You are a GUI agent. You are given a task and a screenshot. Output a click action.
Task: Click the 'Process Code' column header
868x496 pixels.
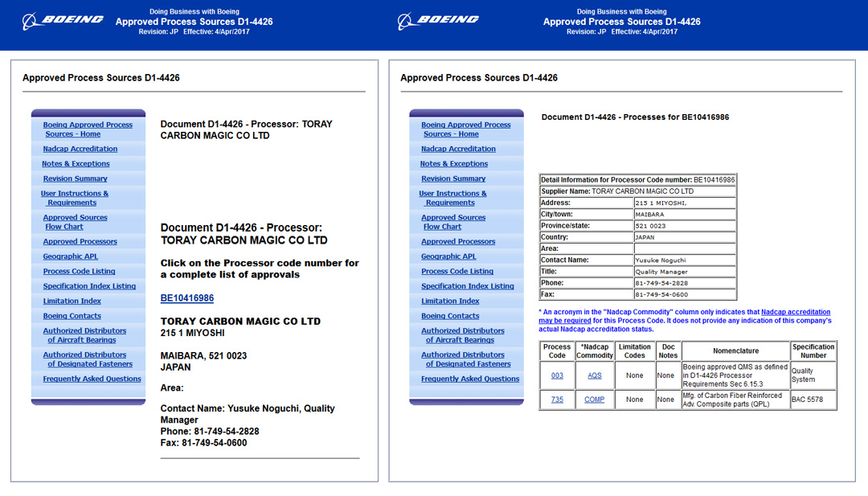tap(557, 351)
